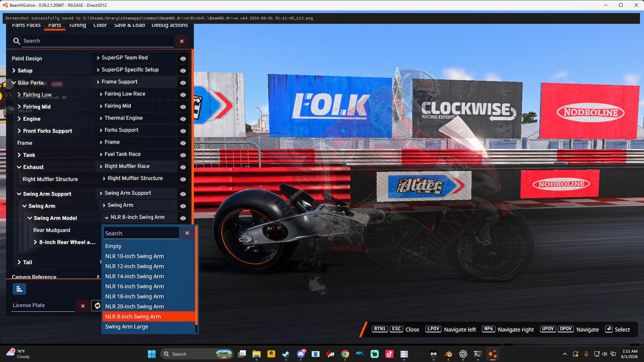The image size is (644, 362).
Task: Collapse the Swing Arm Model node
Action: point(30,218)
